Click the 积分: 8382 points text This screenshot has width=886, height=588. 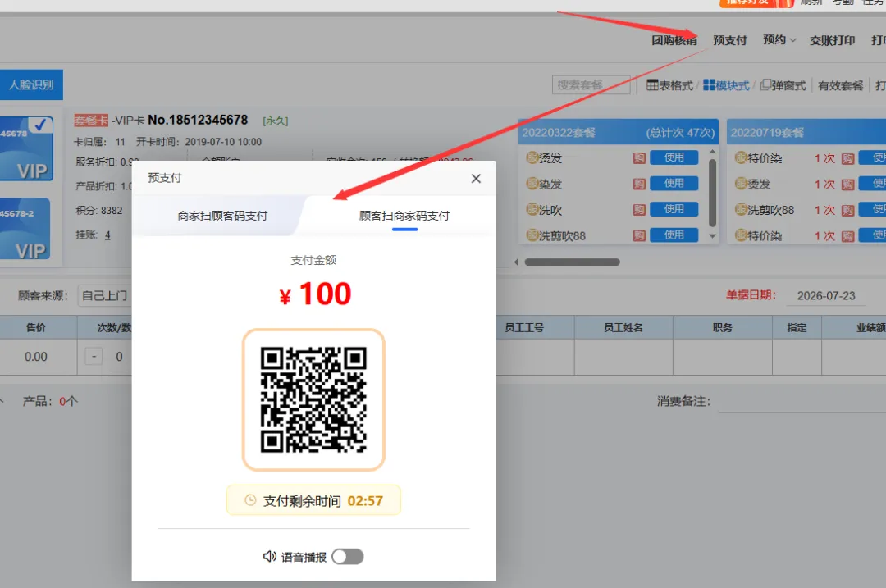(x=99, y=210)
